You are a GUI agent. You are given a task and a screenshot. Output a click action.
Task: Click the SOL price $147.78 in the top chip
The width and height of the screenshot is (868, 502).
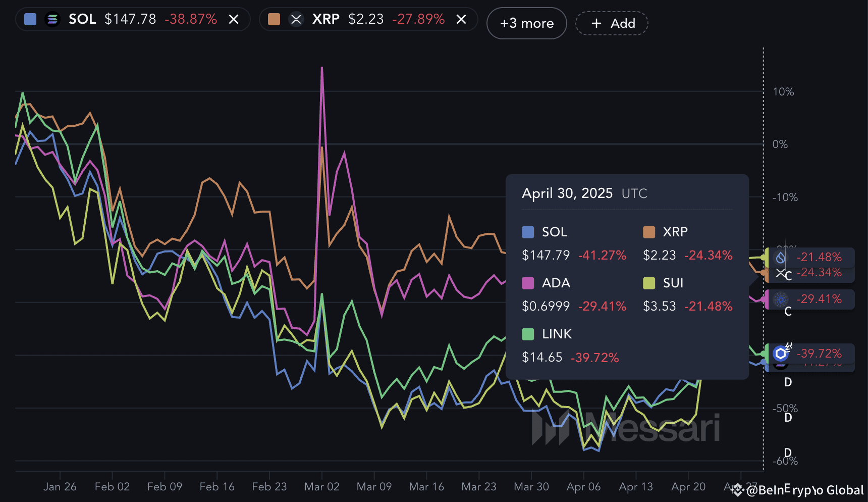(x=130, y=20)
